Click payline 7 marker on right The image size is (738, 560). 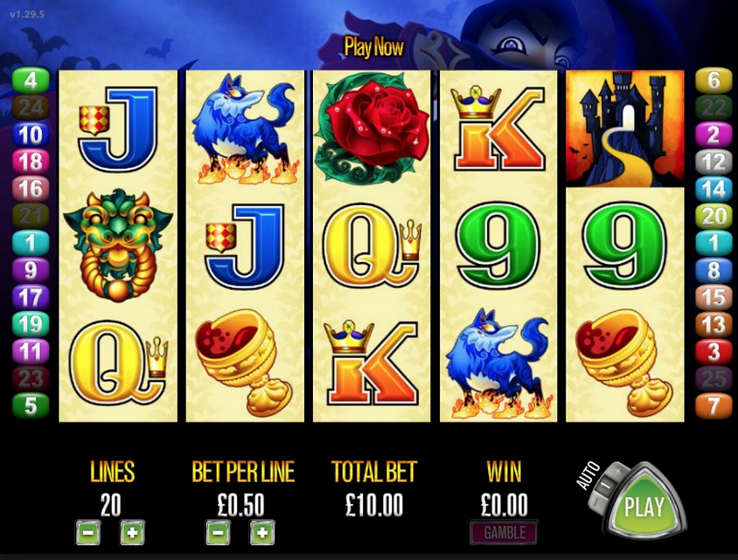pyautogui.click(x=714, y=405)
